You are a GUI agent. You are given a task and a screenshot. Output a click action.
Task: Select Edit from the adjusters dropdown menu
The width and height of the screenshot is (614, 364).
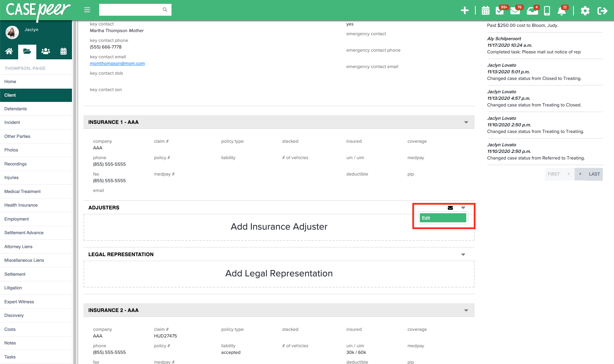[443, 218]
